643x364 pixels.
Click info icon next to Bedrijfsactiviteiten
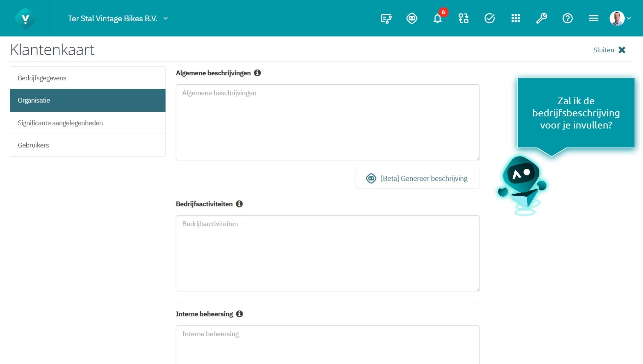[x=239, y=204]
